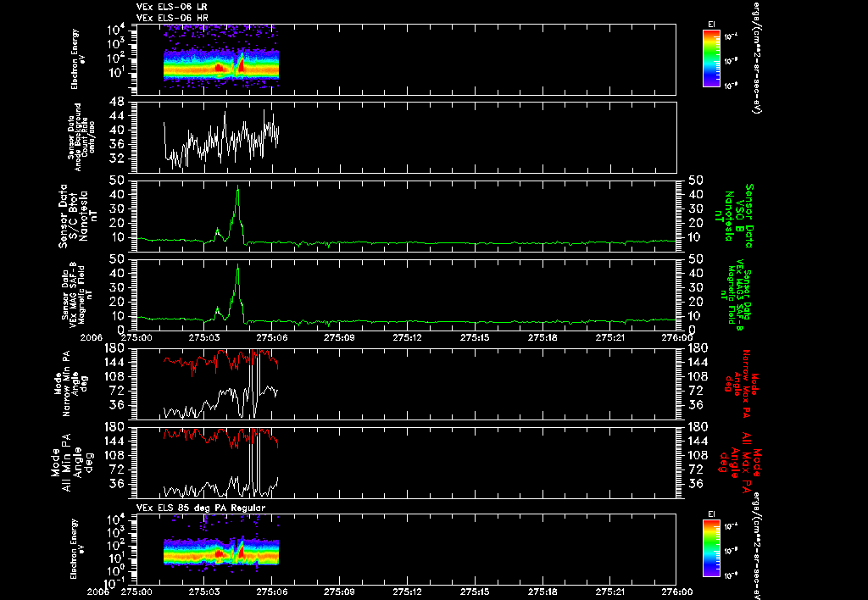868x600 pixels.
Task: Click 'Mode All Min PA Angle' axis label
Action: click(x=66, y=462)
